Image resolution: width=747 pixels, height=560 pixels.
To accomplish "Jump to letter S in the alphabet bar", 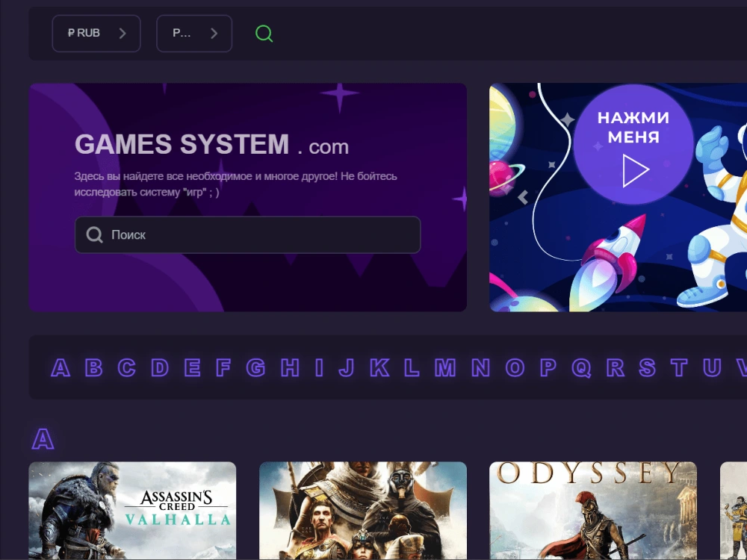I will point(648,367).
